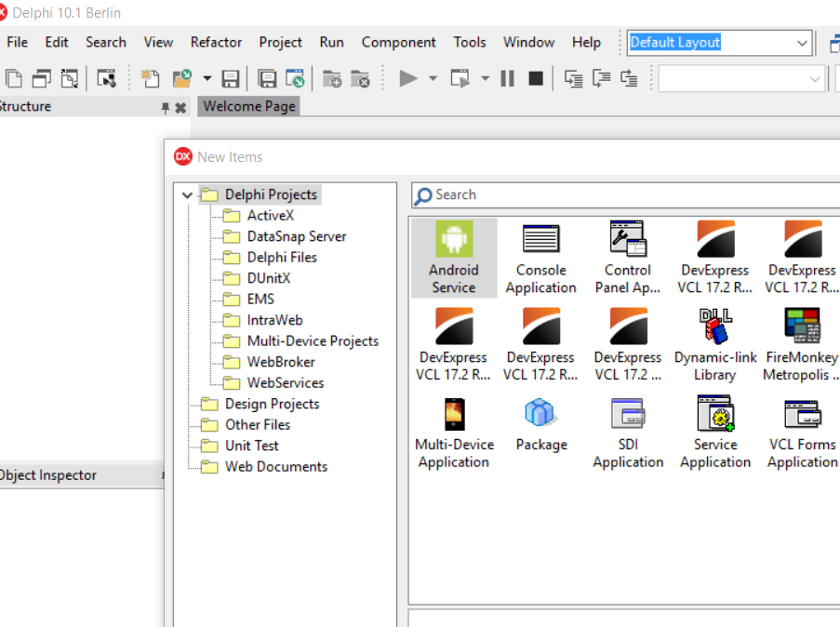Viewport: 840px width, 627px height.
Task: Open the Default Layout dropdown
Action: tap(802, 43)
